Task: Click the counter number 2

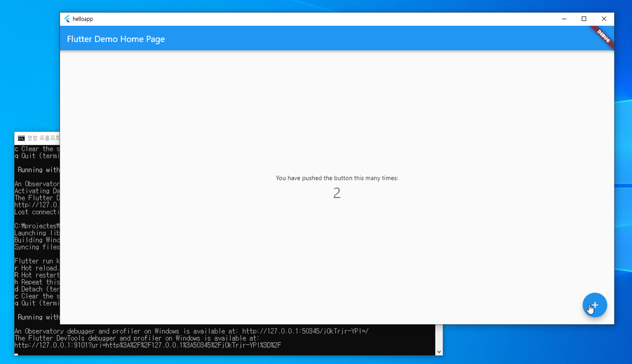Action: click(x=337, y=193)
